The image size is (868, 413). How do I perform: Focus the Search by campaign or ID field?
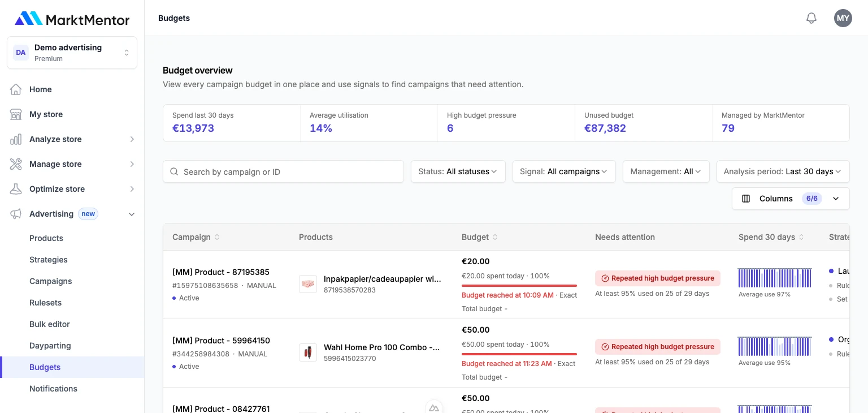[x=283, y=171]
